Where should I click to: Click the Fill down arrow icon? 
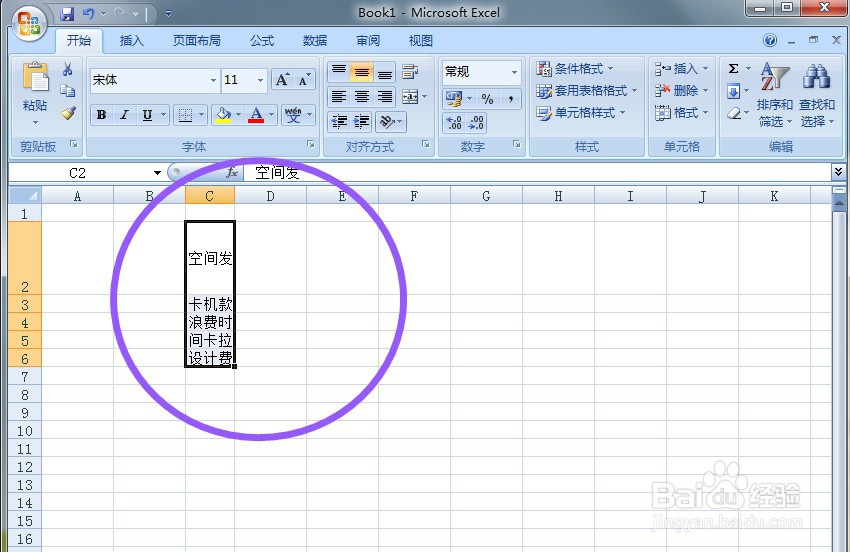[733, 91]
